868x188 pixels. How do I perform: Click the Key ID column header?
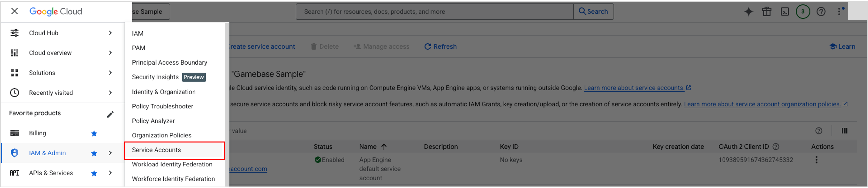tap(509, 147)
